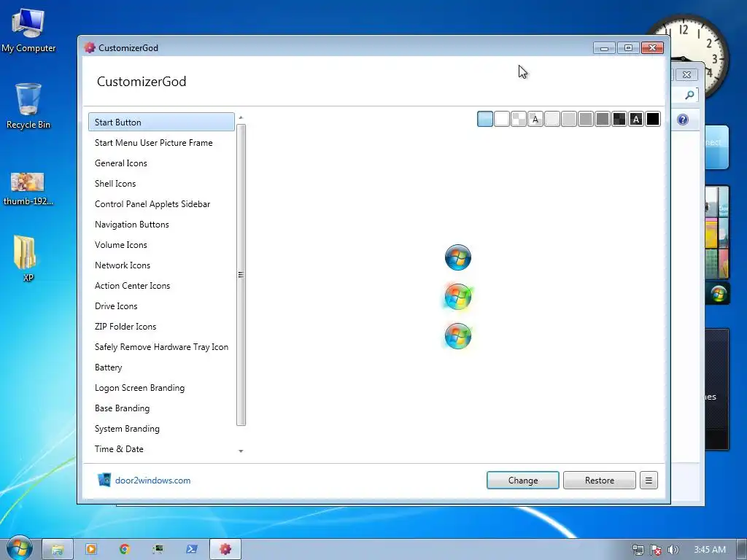Select Start Menu User Picture Frame
The width and height of the screenshot is (747, 560).
161,142
